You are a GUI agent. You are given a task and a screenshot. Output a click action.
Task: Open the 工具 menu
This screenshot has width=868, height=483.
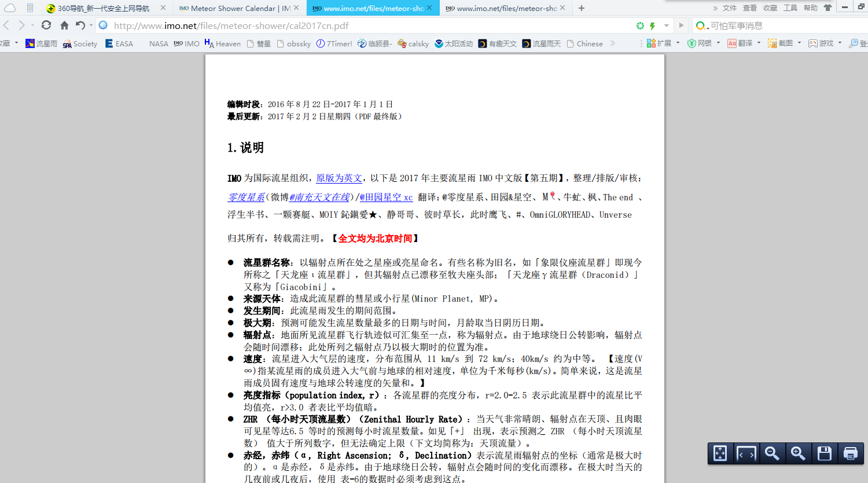790,8
